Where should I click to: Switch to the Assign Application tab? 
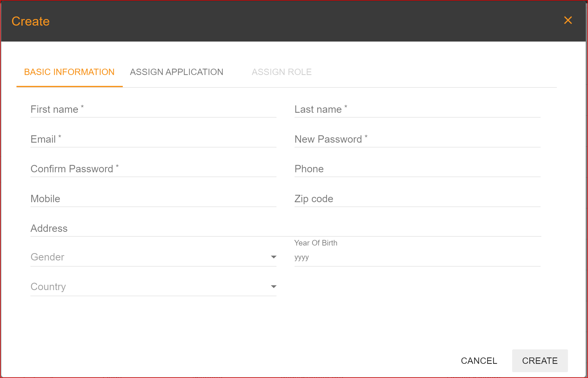tap(176, 72)
